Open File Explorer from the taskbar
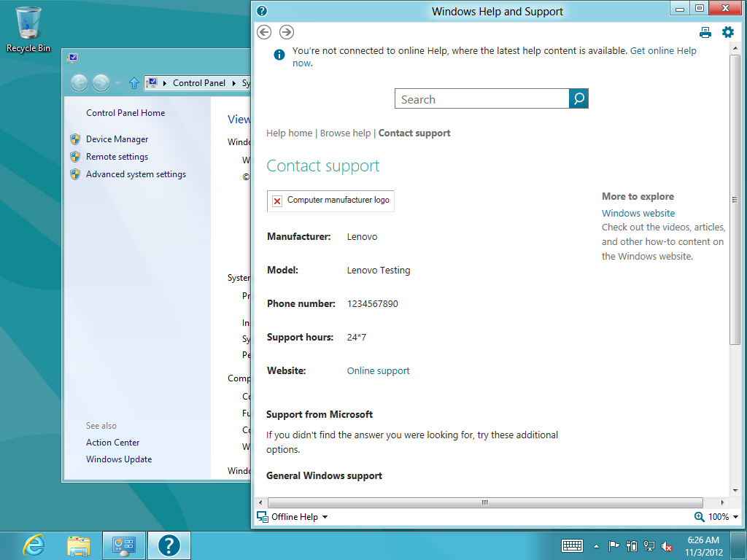The width and height of the screenshot is (747, 560). pyautogui.click(x=79, y=545)
